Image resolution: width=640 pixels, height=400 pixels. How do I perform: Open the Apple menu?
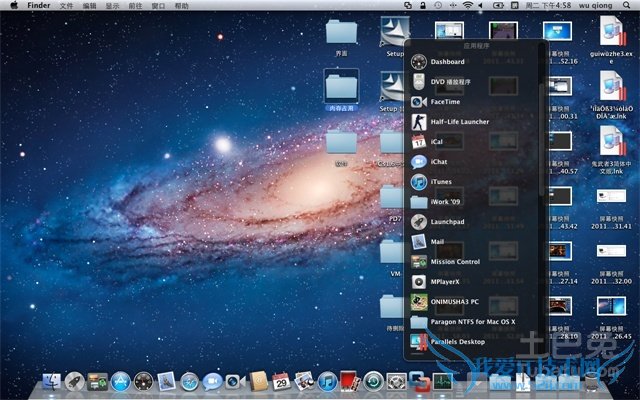coord(12,6)
